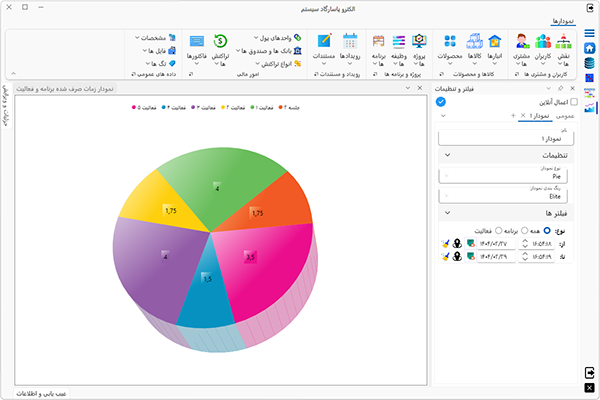Open the رویدادها (Events) calendar icon

coord(350,46)
